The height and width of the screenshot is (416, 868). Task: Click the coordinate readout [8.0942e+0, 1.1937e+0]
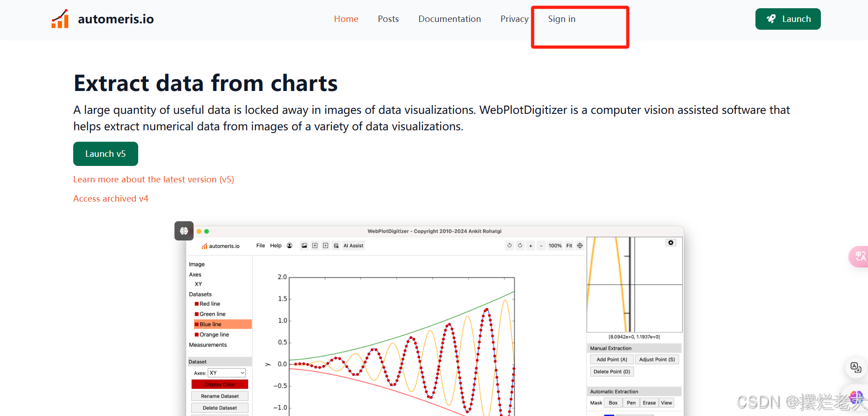634,337
